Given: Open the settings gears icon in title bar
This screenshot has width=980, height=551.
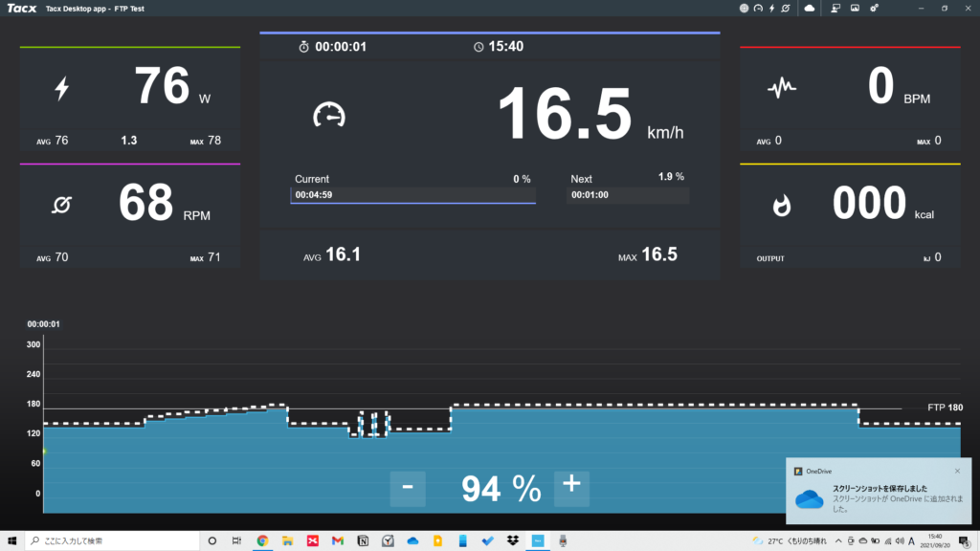Looking at the screenshot, I should (874, 8).
